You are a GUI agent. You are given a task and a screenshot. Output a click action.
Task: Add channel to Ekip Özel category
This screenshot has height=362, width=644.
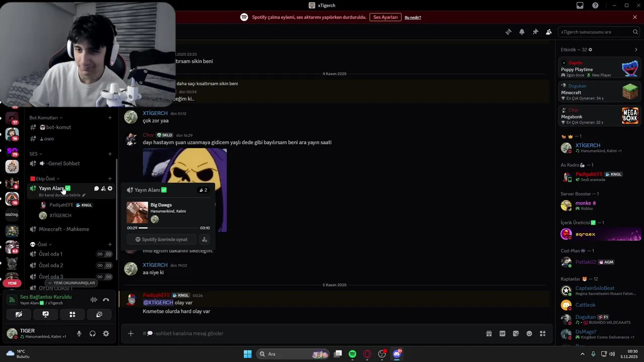(x=110, y=178)
